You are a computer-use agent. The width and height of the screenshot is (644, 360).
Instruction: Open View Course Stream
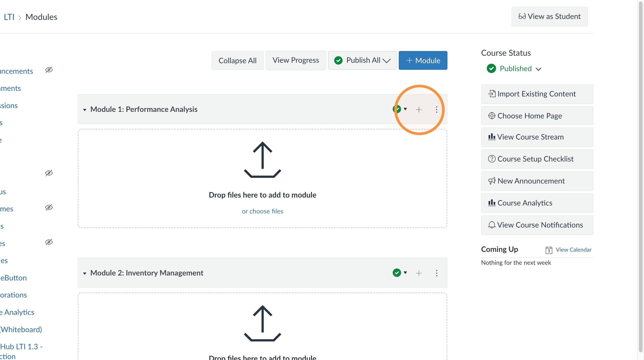click(537, 137)
